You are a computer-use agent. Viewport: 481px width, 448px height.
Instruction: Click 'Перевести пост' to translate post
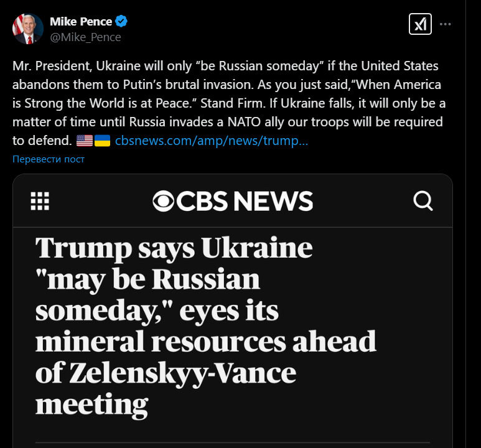click(49, 159)
